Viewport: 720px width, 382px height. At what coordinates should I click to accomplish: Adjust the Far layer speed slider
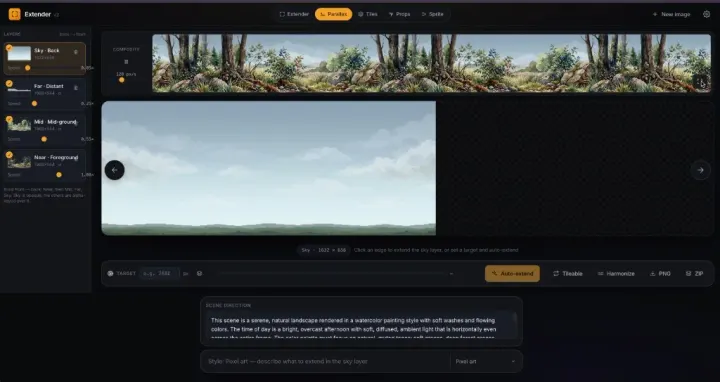(34, 104)
